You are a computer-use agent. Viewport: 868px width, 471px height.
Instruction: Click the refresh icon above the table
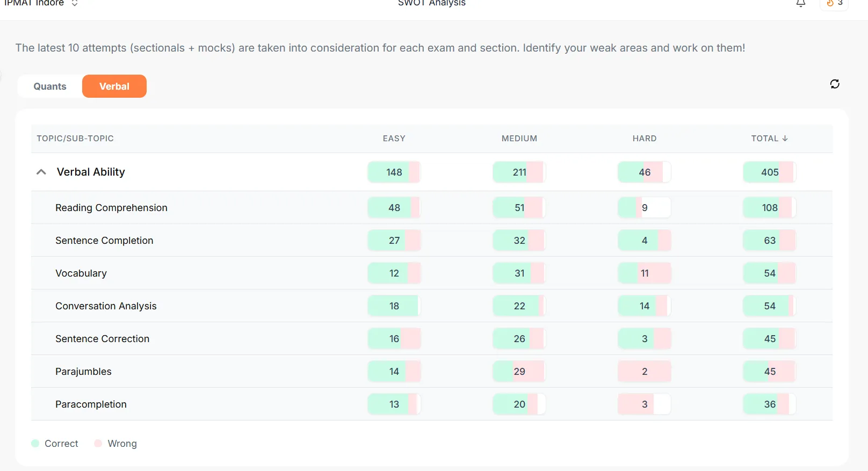pyautogui.click(x=835, y=84)
